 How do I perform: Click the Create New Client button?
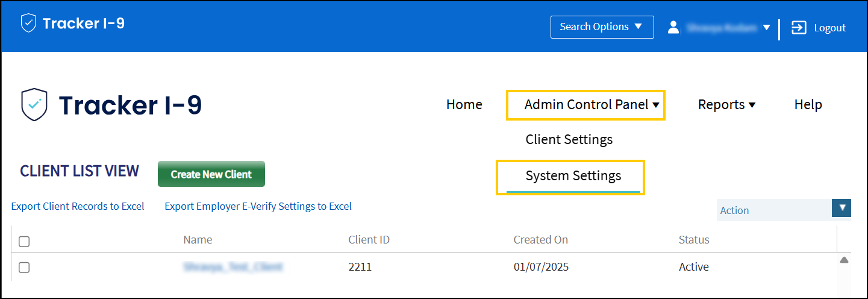click(211, 174)
